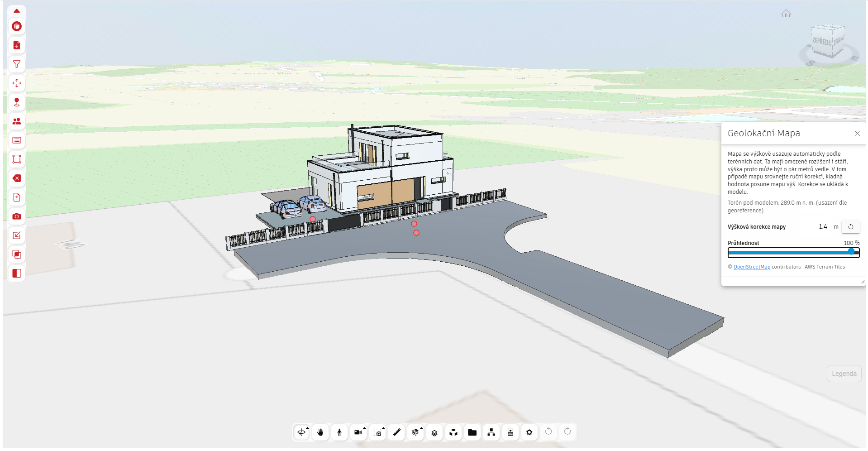
Task: Select the pan hand tool
Action: tap(320, 432)
